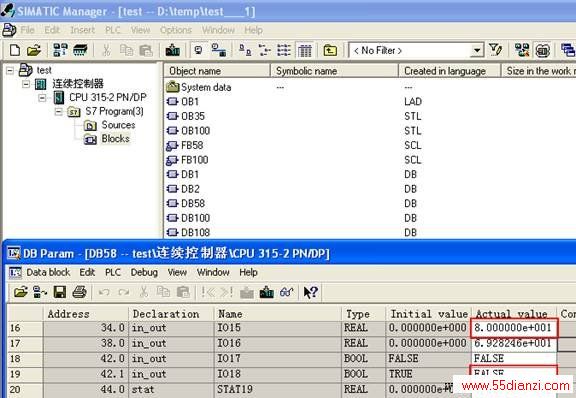Click the Created in language column header
Screen dimensions: 576x398
click(x=450, y=71)
